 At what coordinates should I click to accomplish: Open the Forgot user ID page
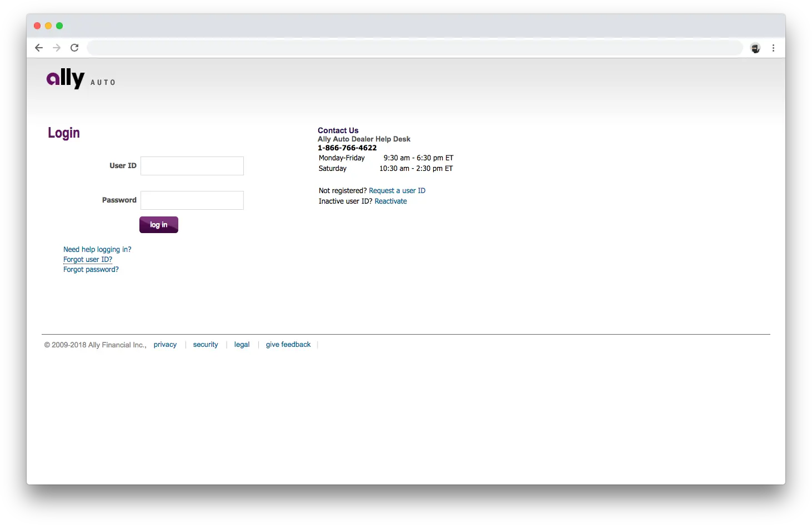click(x=87, y=259)
